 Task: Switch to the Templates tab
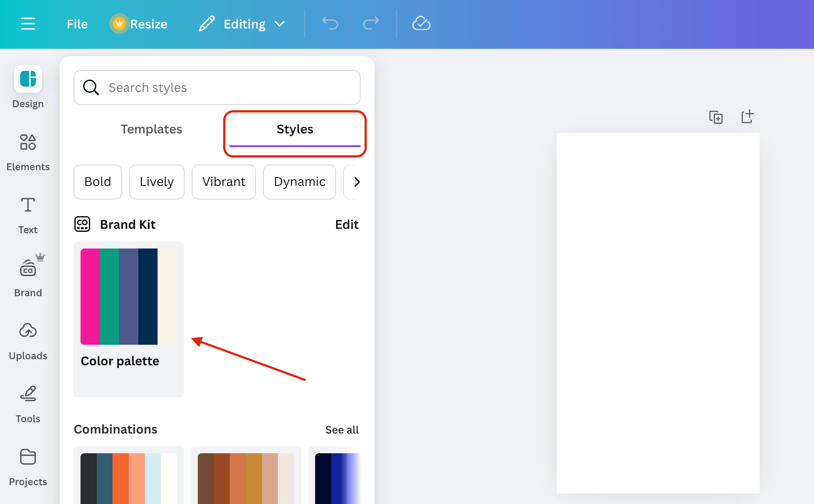[x=151, y=129]
